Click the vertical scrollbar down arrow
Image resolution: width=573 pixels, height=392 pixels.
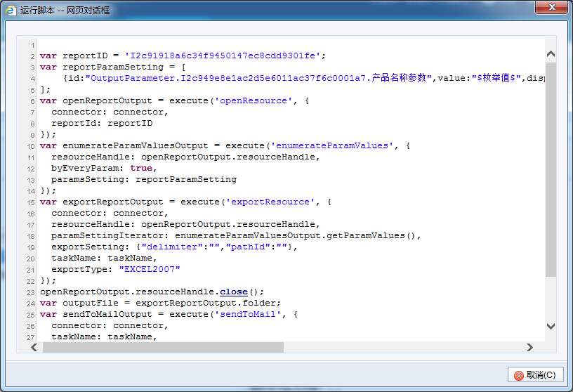click(551, 326)
